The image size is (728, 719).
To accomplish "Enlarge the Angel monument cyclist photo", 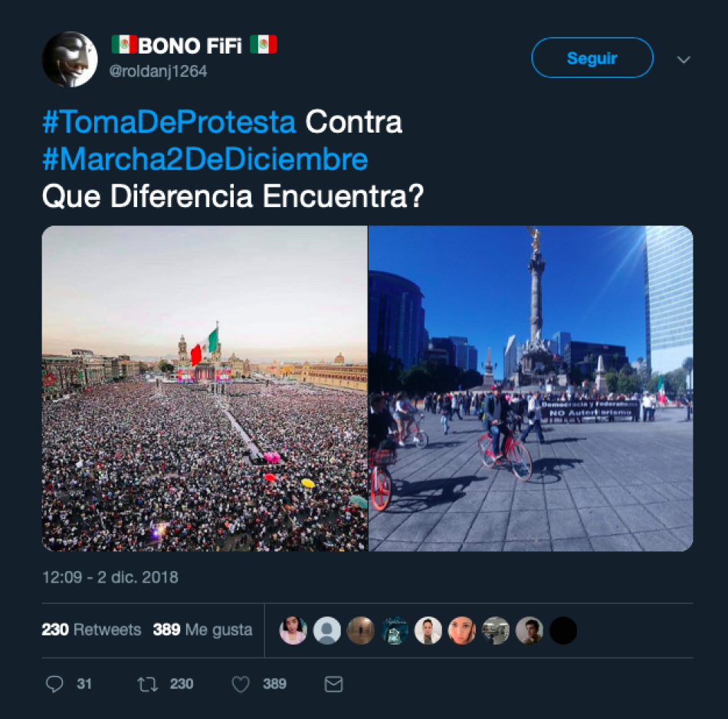I will 531,389.
